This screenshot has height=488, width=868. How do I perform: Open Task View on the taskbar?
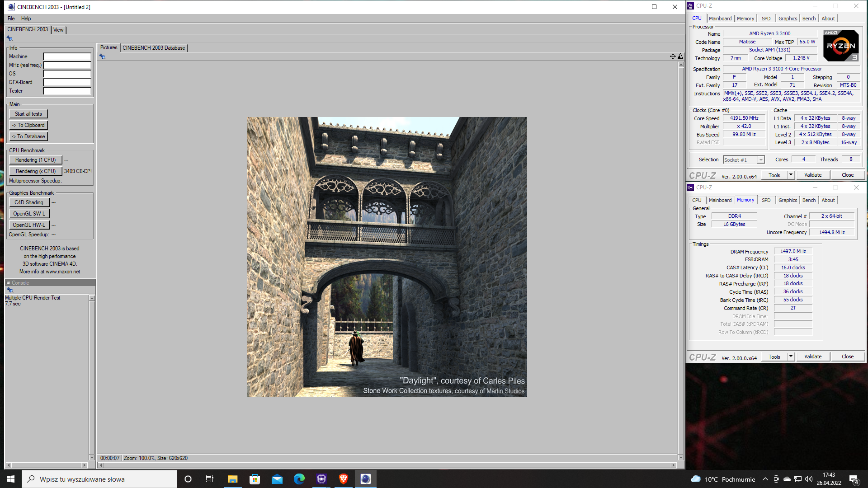(210, 479)
